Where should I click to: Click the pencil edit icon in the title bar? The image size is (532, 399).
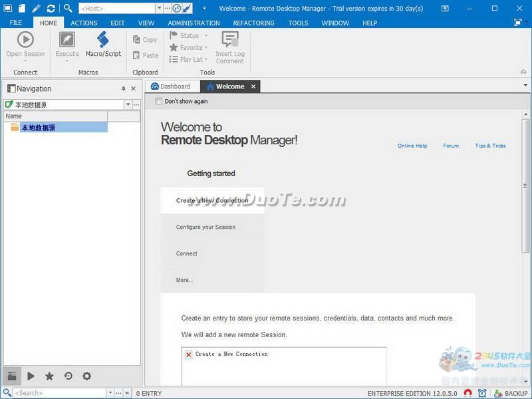(37, 8)
